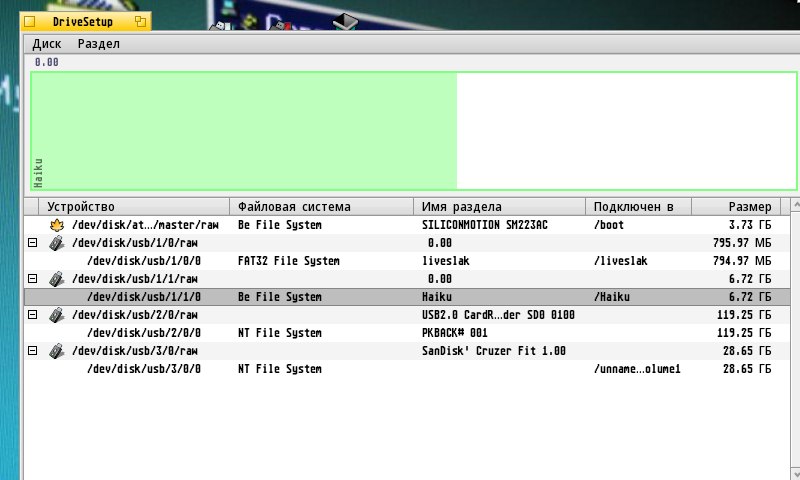The width and height of the screenshot is (800, 480).
Task: Select the /dev/disk/usb/2/0/0 partition
Action: (x=407, y=333)
